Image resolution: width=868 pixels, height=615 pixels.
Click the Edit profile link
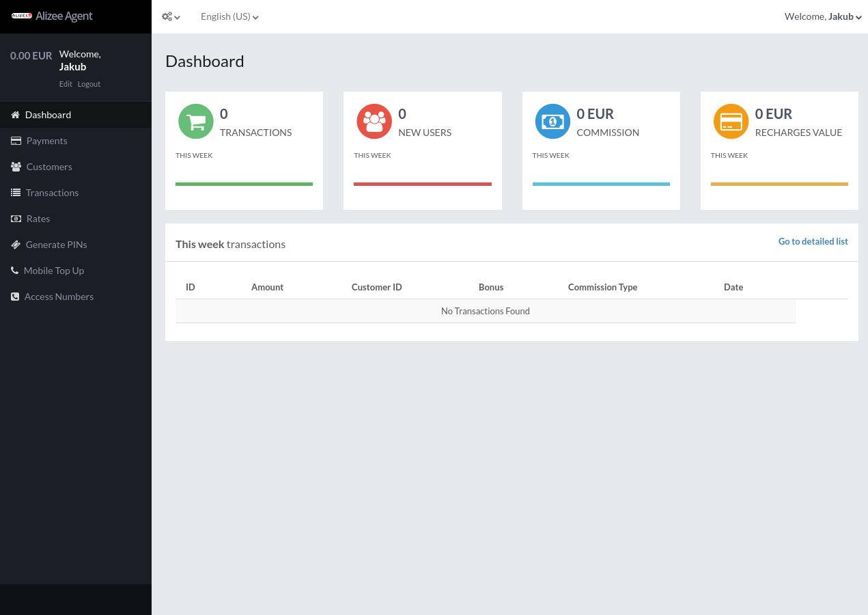pyautogui.click(x=66, y=84)
